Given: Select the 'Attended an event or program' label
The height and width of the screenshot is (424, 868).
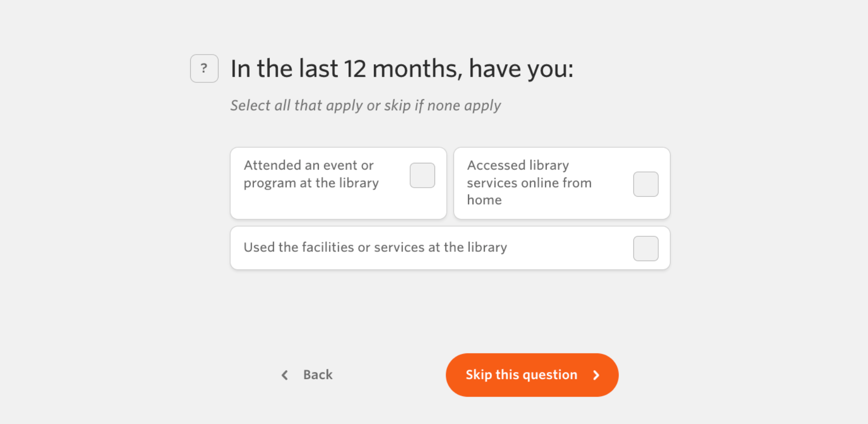Looking at the screenshot, I should (311, 174).
